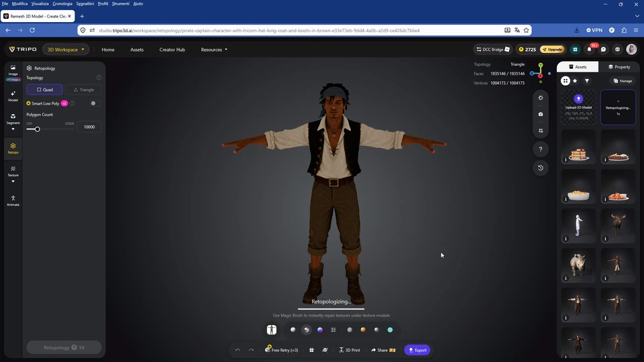Screen dimensions: 644x362
Task: Select the textured model preview thumbnail
Action: click(x=272, y=330)
